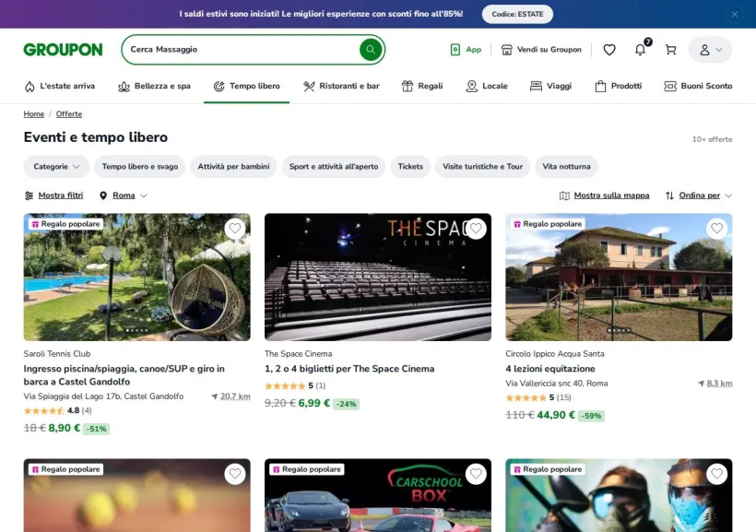Open The Space Cinema image
756x532 pixels.
378,278
